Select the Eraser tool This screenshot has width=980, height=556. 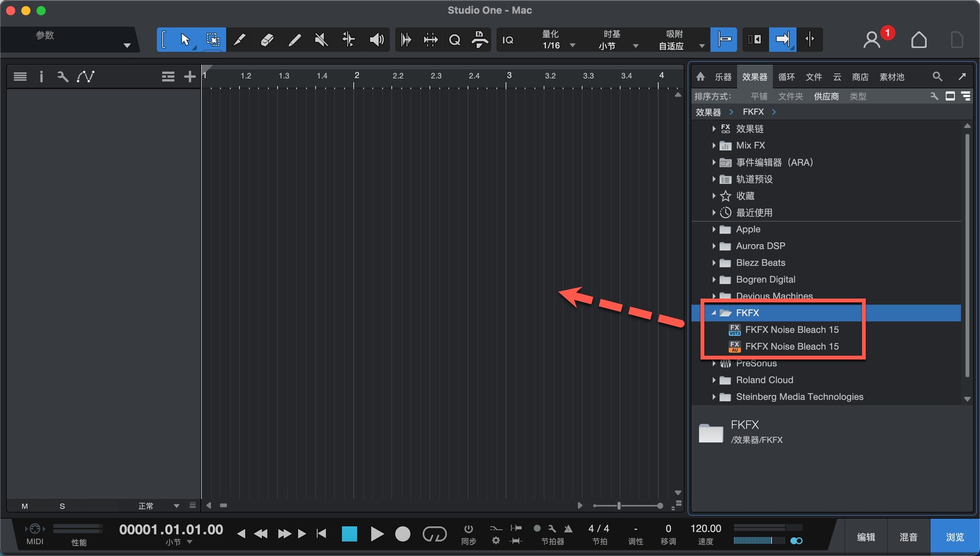pyautogui.click(x=266, y=39)
